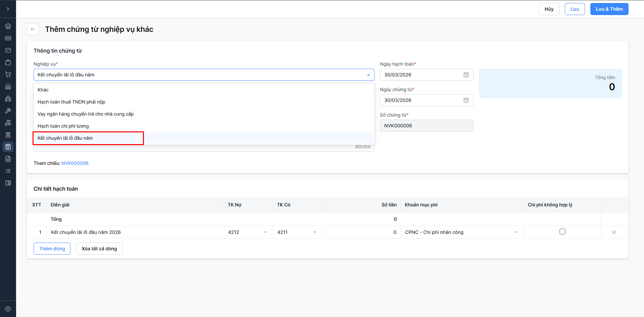Choose 'Hạch toán chi phí lương' option
Screen dimensions: 644x317
click(63, 126)
